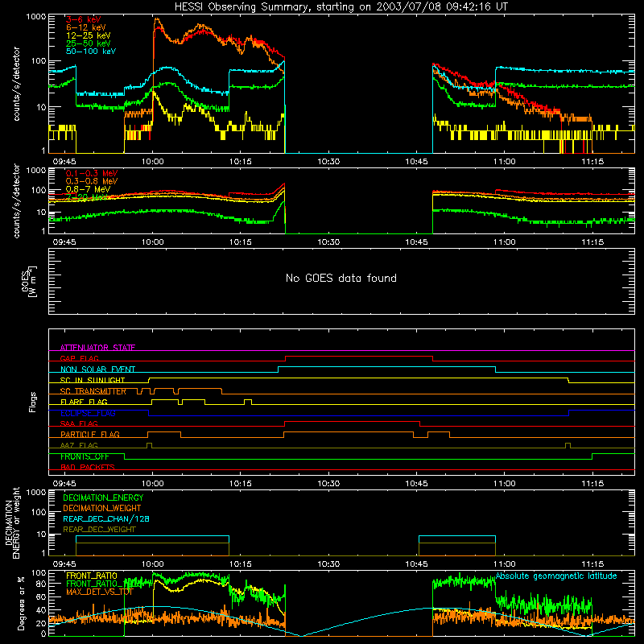Click the SAA_FLAG label
This screenshot has height=644, width=644.
click(x=79, y=423)
